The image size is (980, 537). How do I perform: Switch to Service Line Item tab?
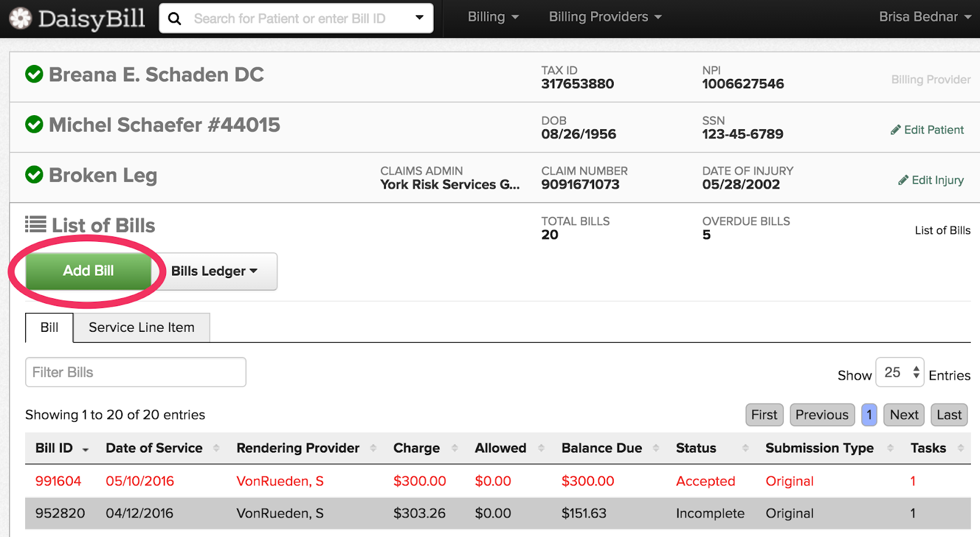141,328
